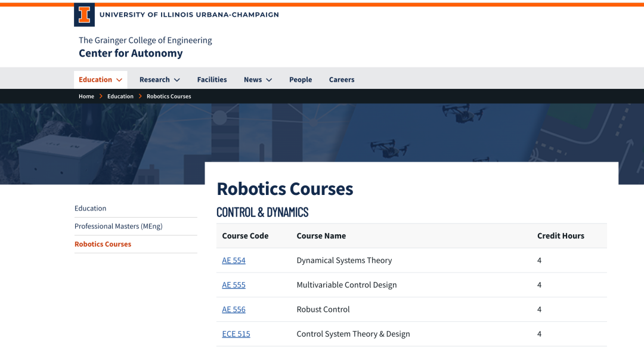Open the AE 556 course link
The height and width of the screenshot is (347, 644).
click(234, 309)
